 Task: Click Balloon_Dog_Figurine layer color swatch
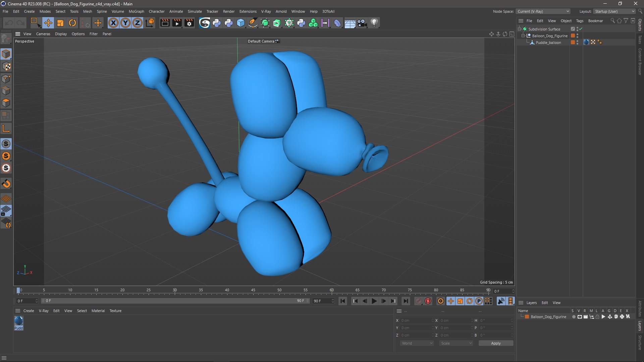coord(527,317)
